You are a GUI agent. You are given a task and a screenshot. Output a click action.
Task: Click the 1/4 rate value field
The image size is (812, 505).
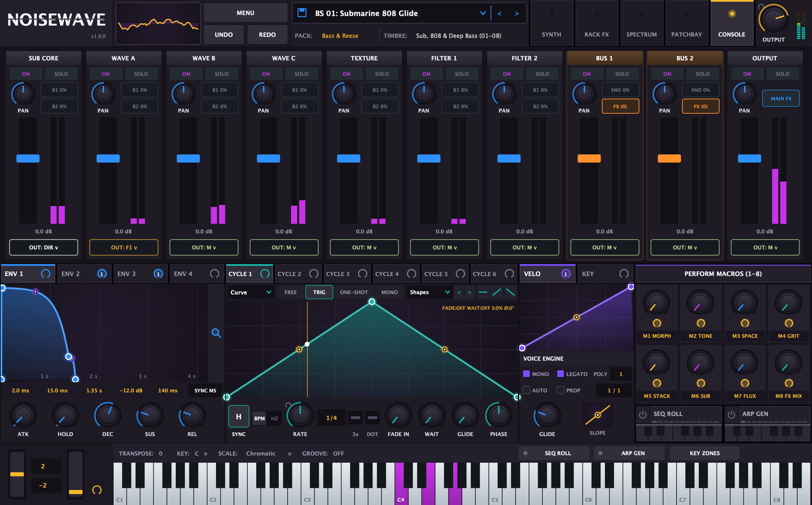pyautogui.click(x=331, y=418)
